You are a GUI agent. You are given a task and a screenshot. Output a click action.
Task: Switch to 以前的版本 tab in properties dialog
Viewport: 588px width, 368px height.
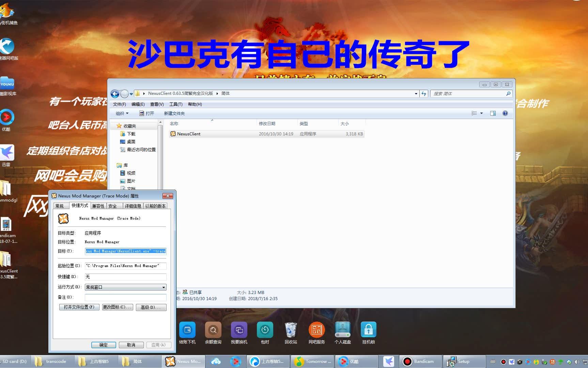(x=155, y=206)
